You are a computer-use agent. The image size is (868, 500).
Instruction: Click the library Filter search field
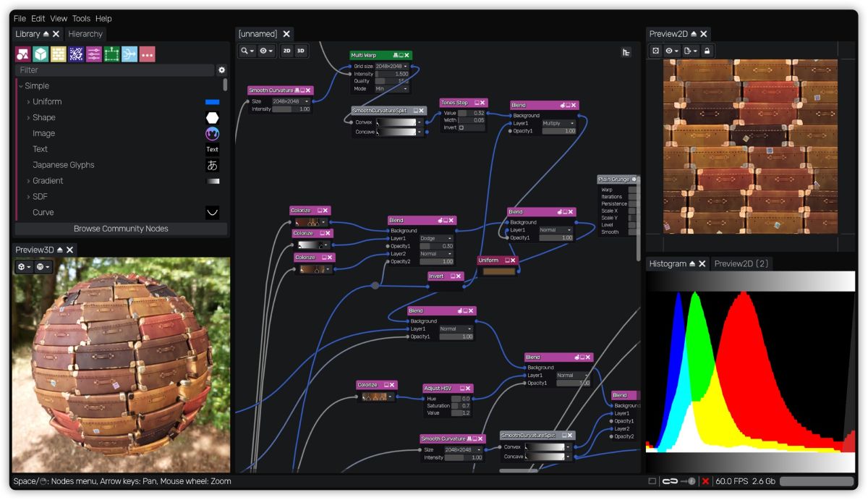(x=116, y=70)
